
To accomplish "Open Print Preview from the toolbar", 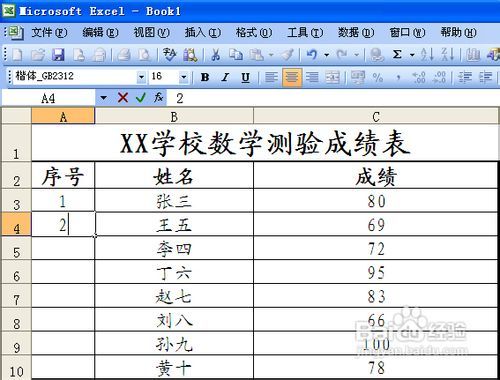I will pos(144,55).
